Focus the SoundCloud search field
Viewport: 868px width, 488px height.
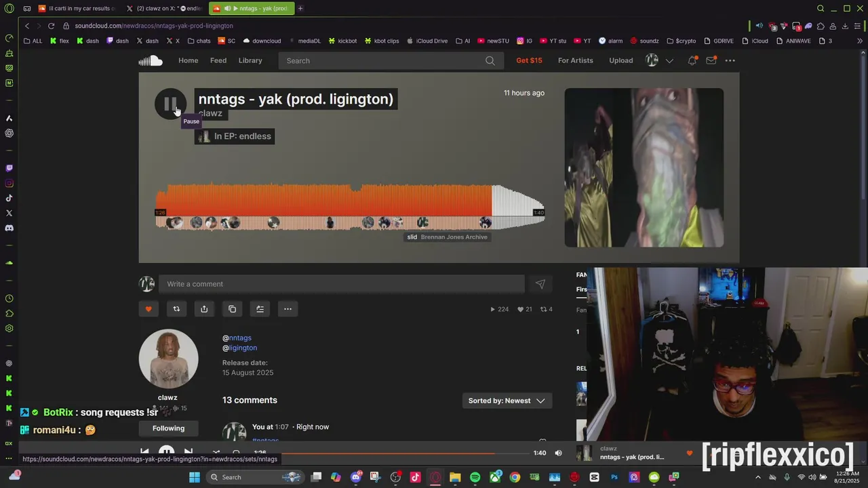tap(381, 60)
